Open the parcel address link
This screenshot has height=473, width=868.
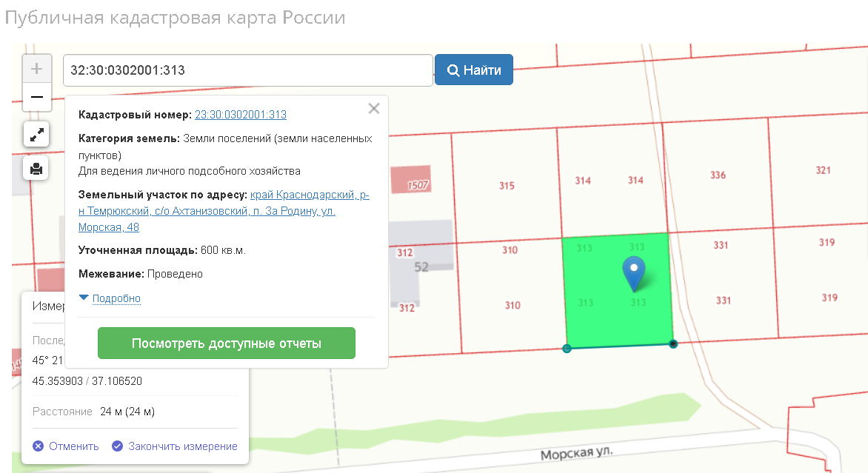(224, 211)
